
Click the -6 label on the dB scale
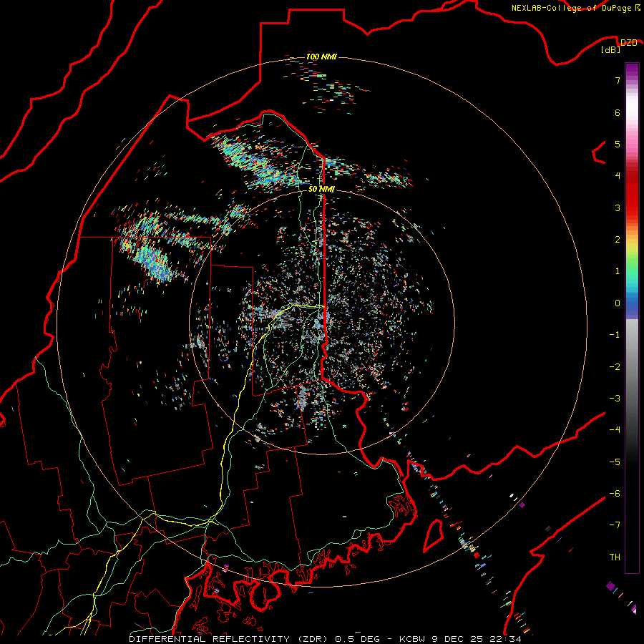click(615, 494)
